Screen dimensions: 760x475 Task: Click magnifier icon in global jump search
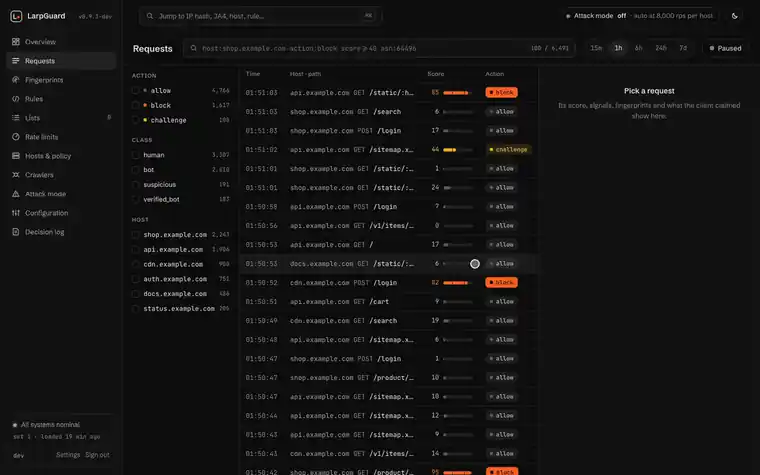pos(150,16)
